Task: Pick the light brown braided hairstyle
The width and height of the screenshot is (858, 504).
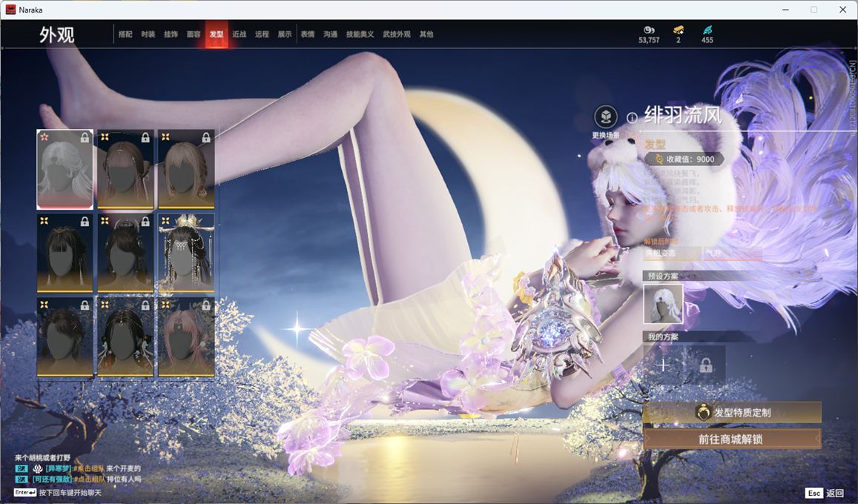Action: coord(186,169)
